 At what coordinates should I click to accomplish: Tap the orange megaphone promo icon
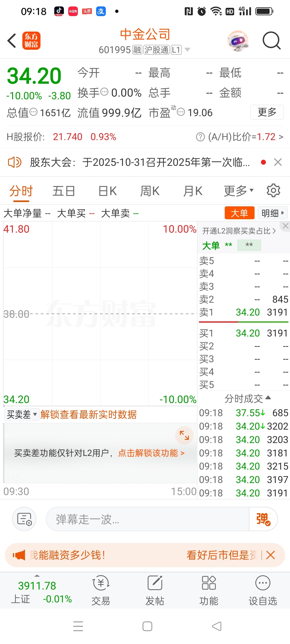coord(19,555)
